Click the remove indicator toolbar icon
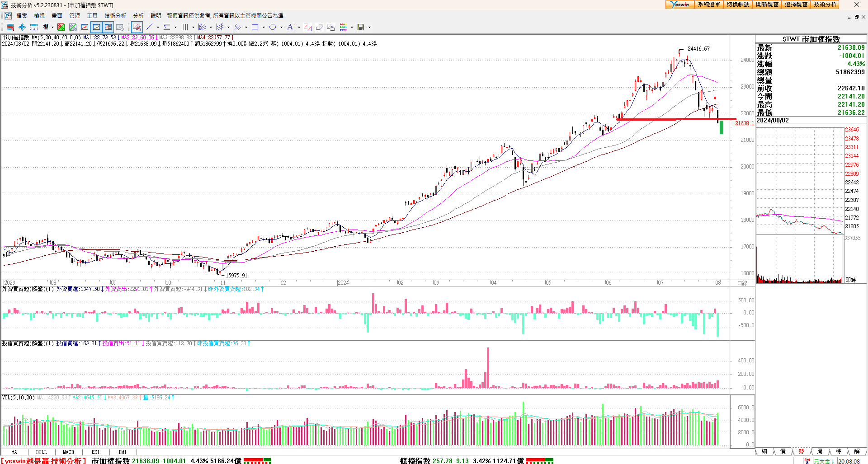 click(x=10, y=27)
